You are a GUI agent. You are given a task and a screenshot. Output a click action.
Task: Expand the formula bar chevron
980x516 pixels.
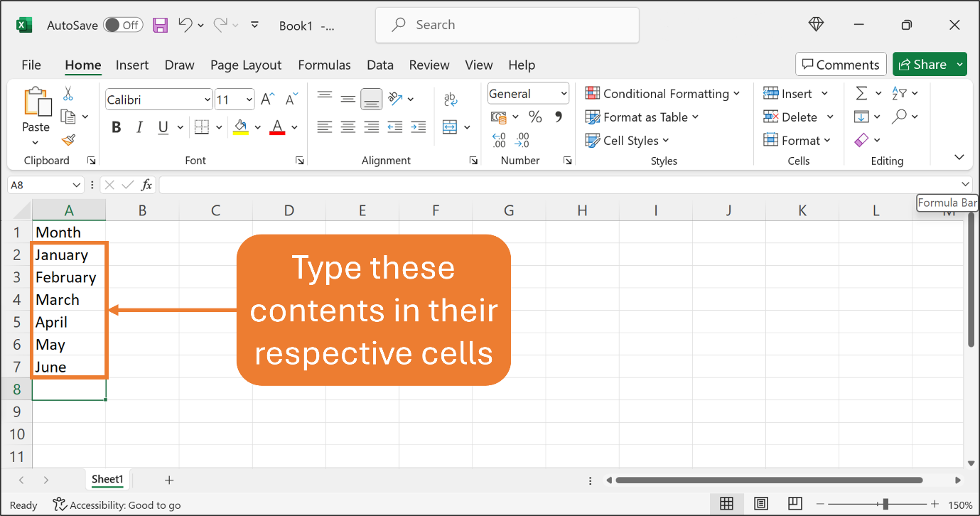coord(964,185)
